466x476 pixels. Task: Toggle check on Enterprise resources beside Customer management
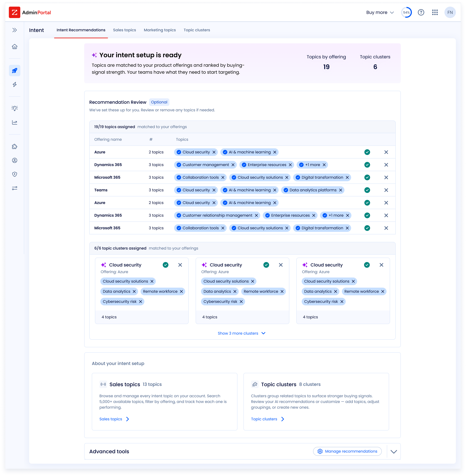pos(244,165)
